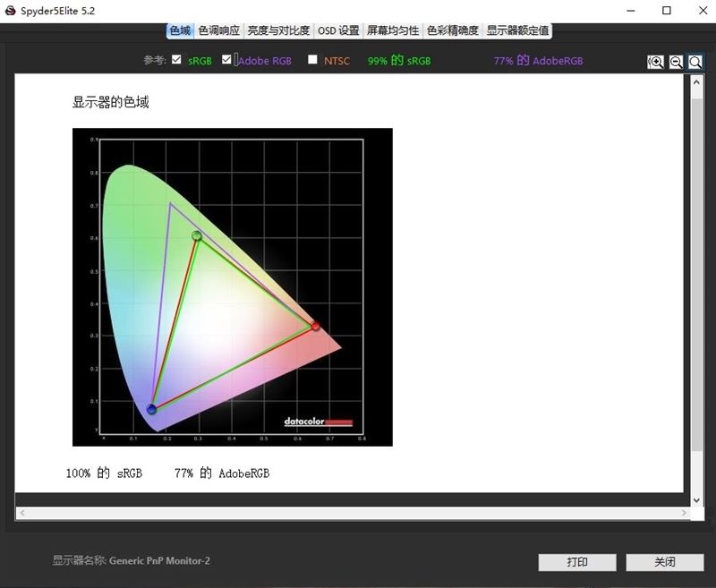This screenshot has width=716, height=588.
Task: Click the vertical scrollbar thumb
Action: coord(696,274)
